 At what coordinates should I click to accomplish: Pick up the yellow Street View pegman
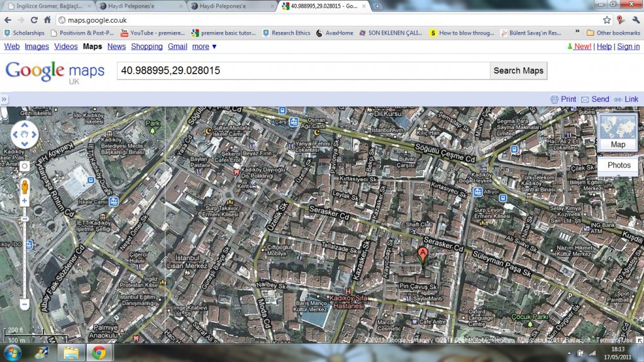click(x=25, y=187)
